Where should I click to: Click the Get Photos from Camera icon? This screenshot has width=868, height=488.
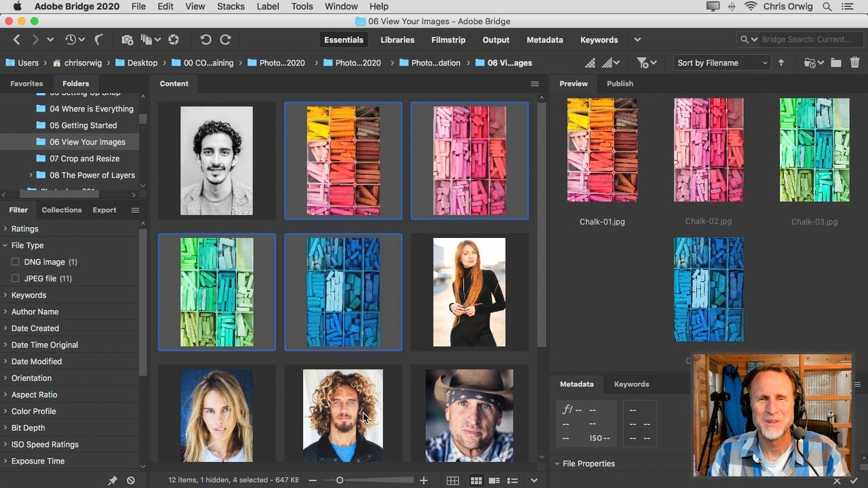[x=127, y=40]
